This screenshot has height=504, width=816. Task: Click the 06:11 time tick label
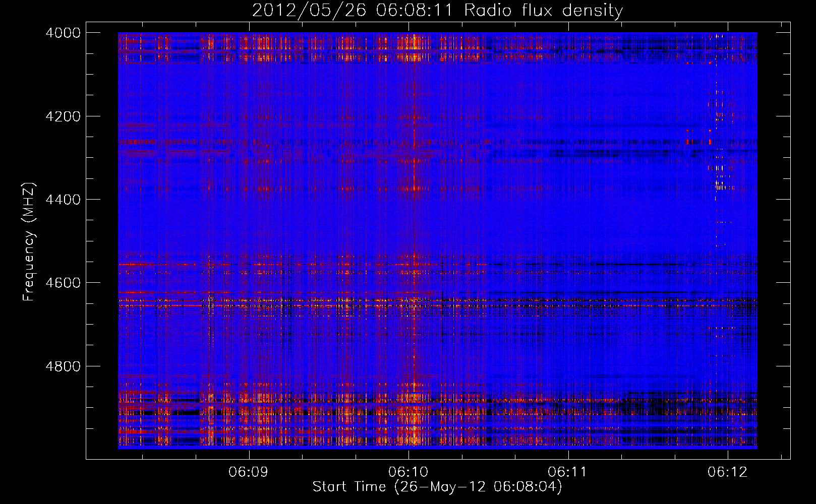coord(568,472)
